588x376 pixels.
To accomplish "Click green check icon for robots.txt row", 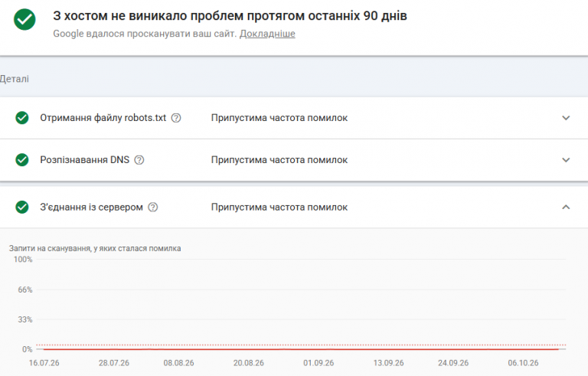I will point(22,118).
